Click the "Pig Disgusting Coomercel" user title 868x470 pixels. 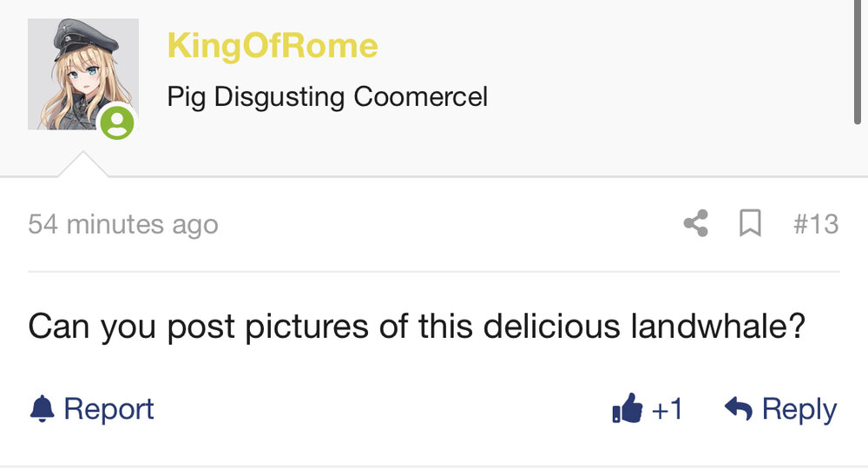pos(327,97)
